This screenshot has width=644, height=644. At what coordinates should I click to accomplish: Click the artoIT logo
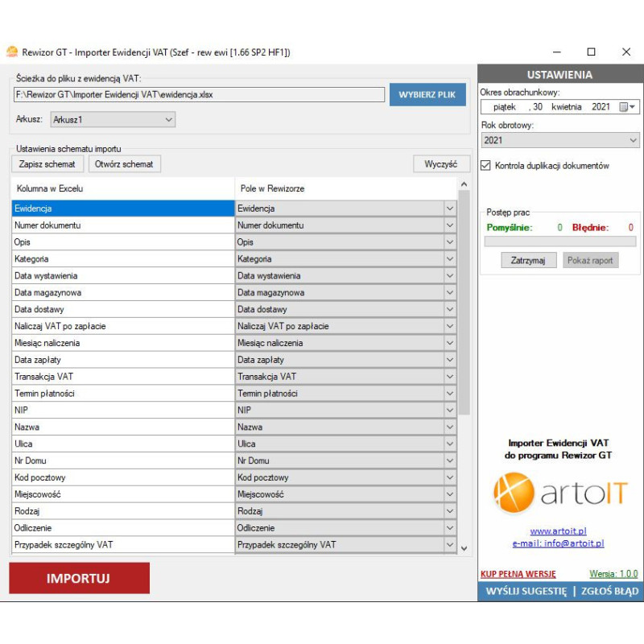[559, 494]
